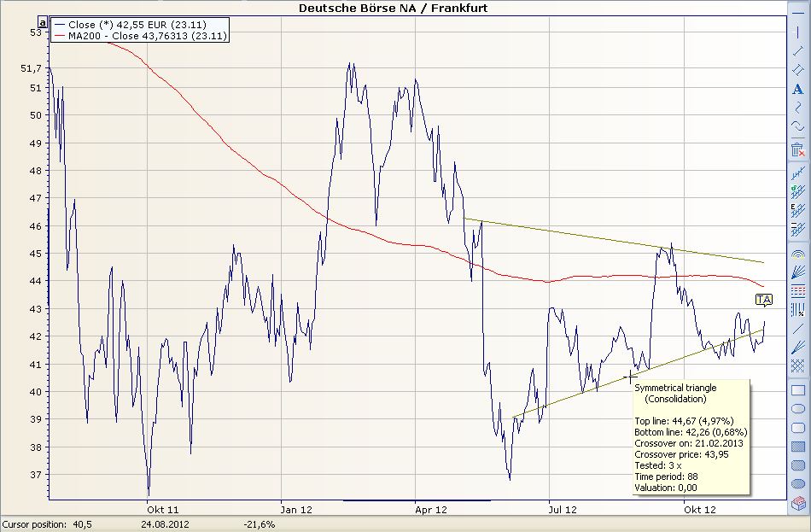This screenshot has width=811, height=532.
Task: Pick the text annotation tool (A)
Action: click(x=797, y=89)
